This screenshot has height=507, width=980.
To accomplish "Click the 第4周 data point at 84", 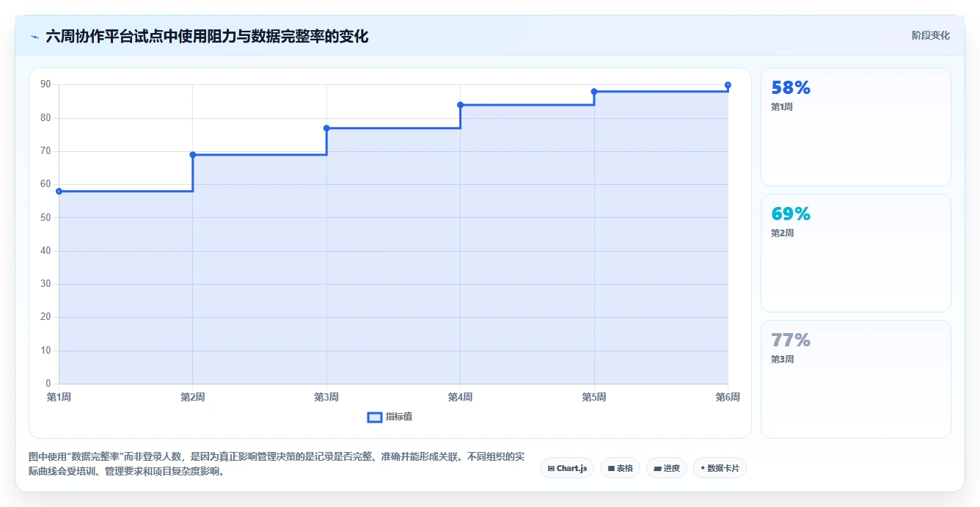I will (x=461, y=105).
